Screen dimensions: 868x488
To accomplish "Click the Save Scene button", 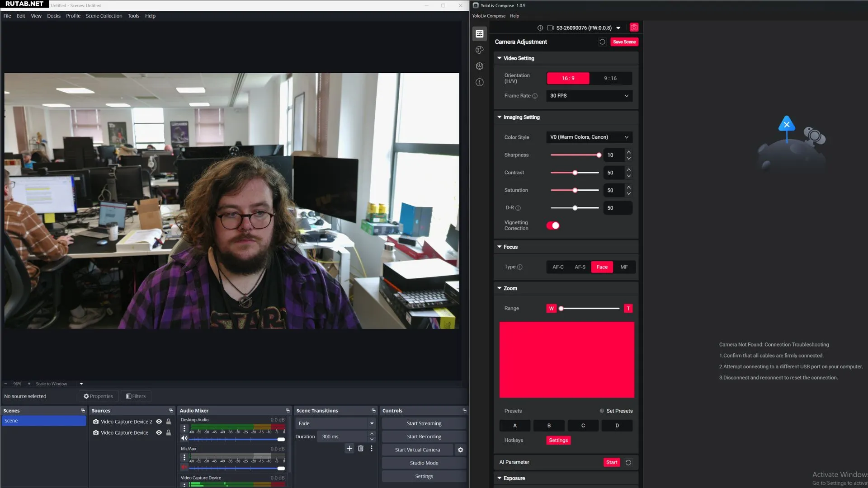I will [624, 42].
